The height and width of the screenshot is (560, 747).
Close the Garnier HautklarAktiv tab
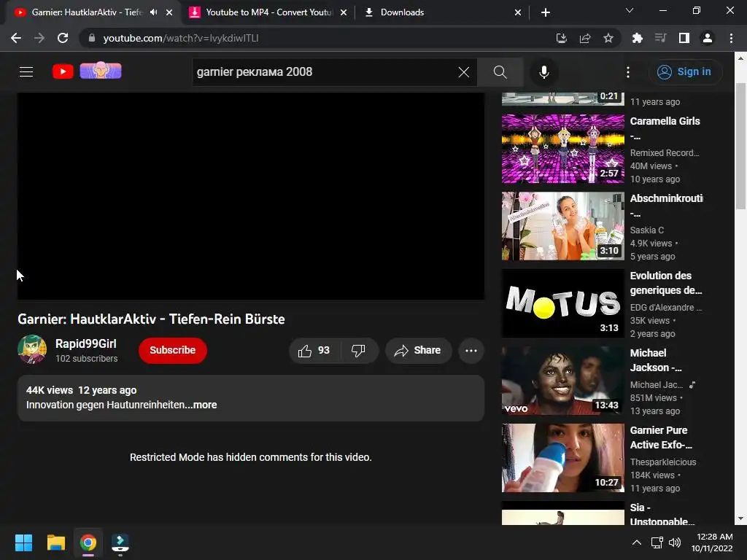[x=169, y=12]
